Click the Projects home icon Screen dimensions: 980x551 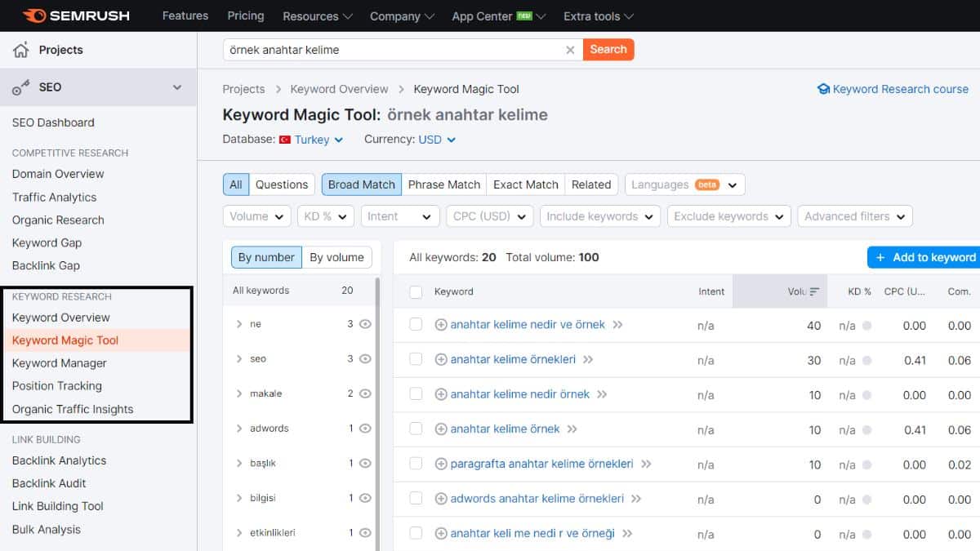click(x=21, y=50)
